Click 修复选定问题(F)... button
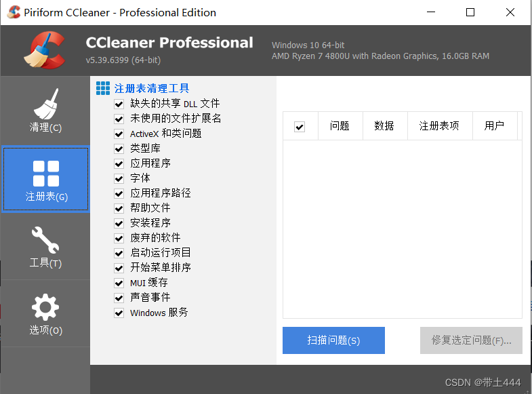The width and height of the screenshot is (532, 394). [471, 340]
